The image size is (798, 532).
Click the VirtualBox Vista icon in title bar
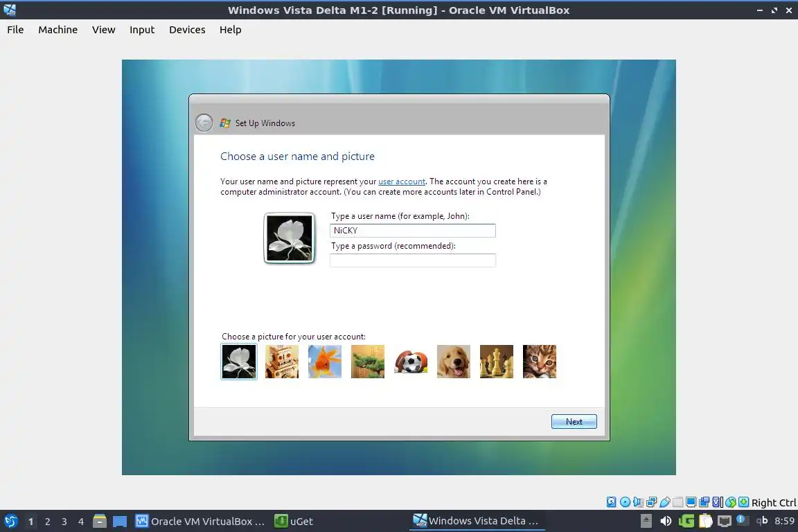pyautogui.click(x=10, y=10)
